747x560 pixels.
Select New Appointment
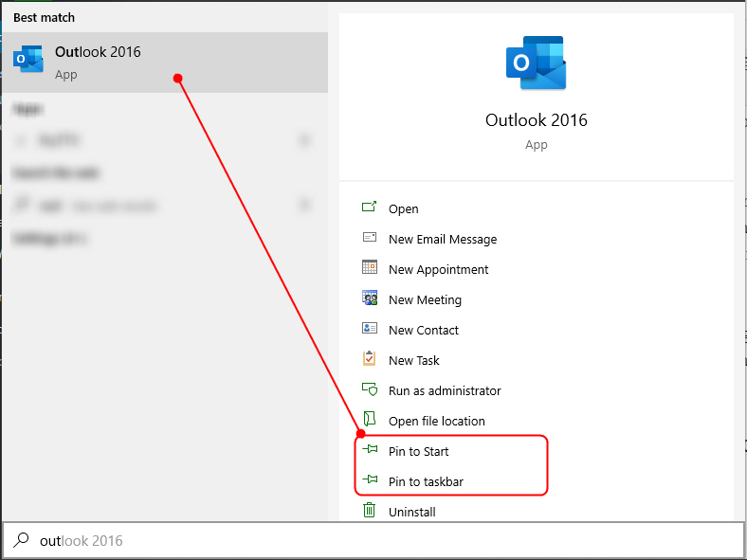click(x=438, y=269)
